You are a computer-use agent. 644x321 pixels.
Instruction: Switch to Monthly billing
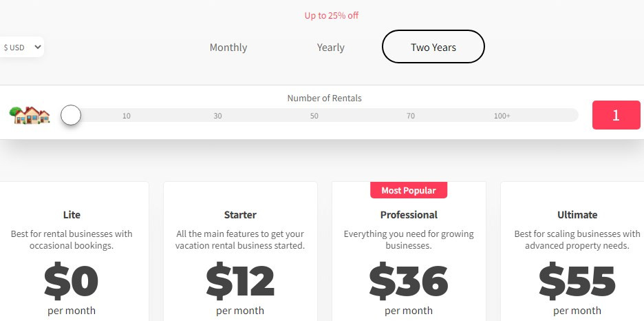click(228, 48)
